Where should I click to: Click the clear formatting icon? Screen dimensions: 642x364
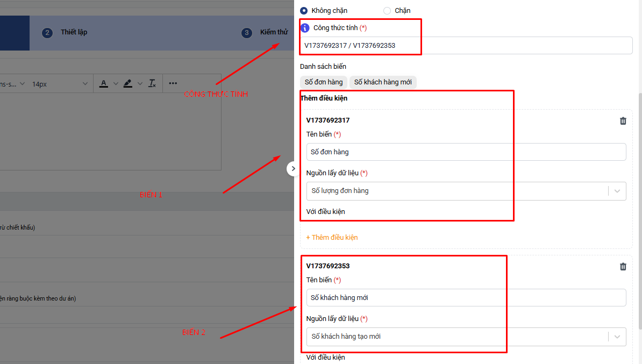[x=152, y=84]
